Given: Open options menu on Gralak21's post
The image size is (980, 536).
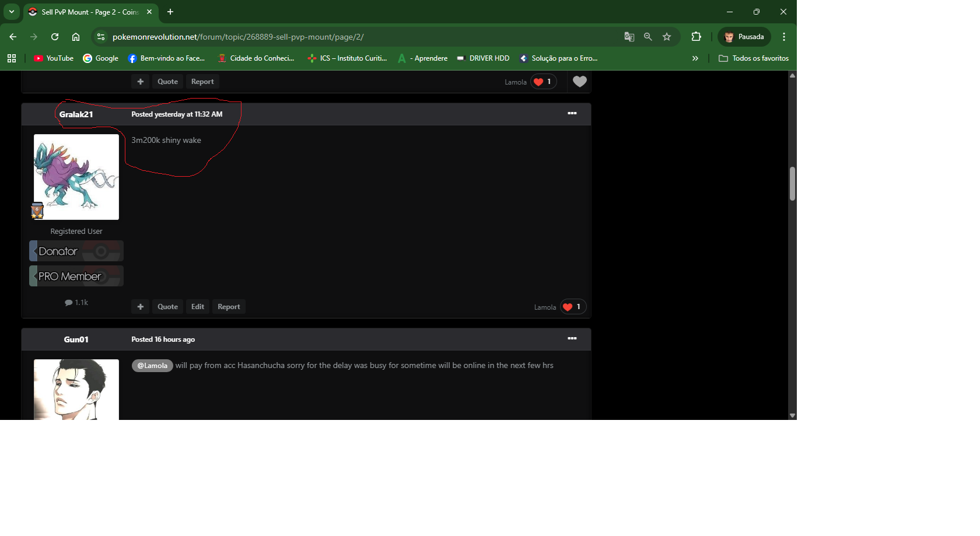Looking at the screenshot, I should (x=572, y=114).
